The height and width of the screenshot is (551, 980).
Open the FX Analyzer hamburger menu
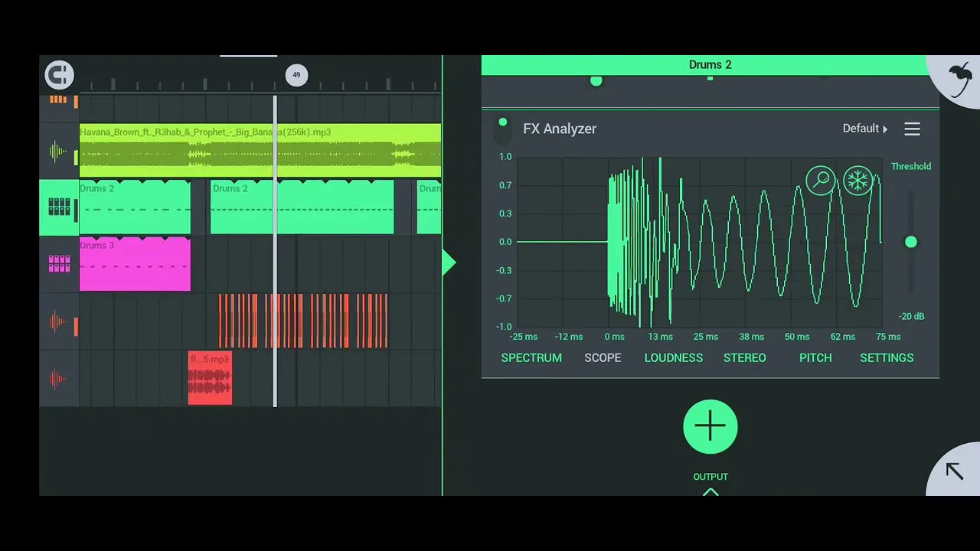912,129
